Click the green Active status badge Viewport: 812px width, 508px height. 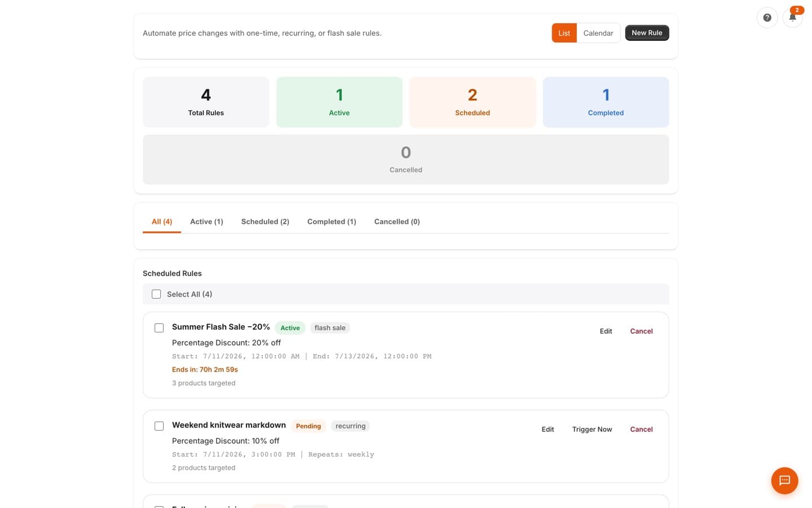click(x=290, y=328)
